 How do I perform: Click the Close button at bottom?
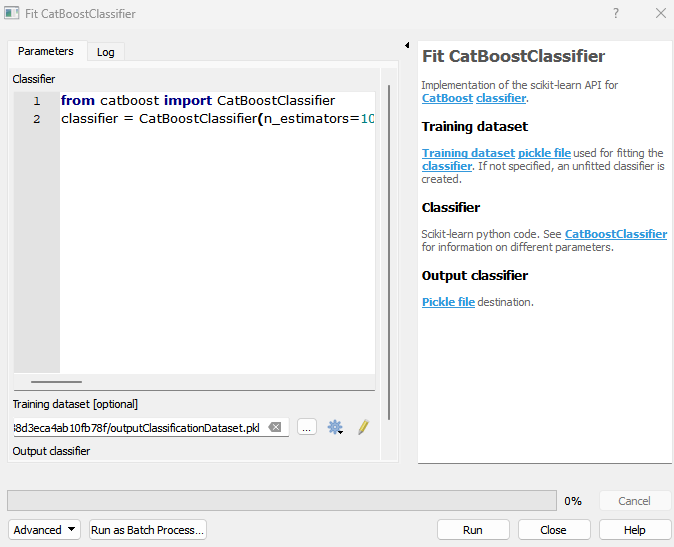point(554,530)
